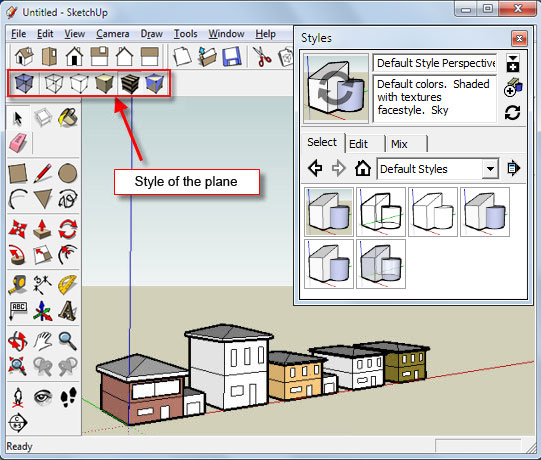Screen dimensions: 541x460
Task: Pick the 3D Text tool
Action: [x=68, y=311]
